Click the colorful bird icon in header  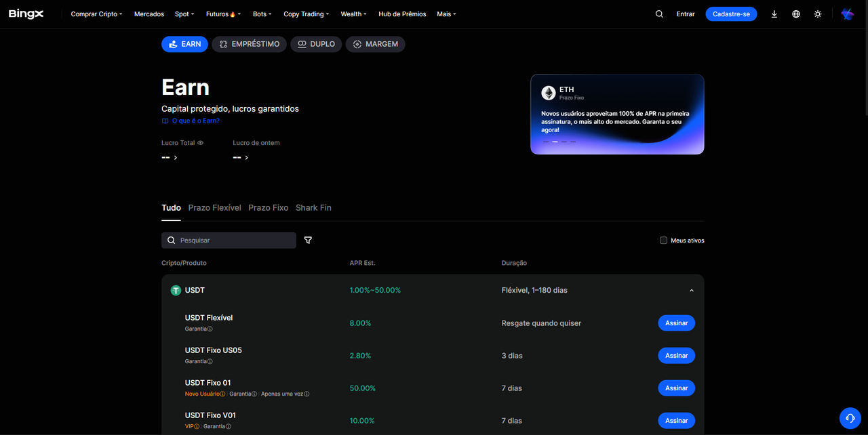(x=848, y=14)
